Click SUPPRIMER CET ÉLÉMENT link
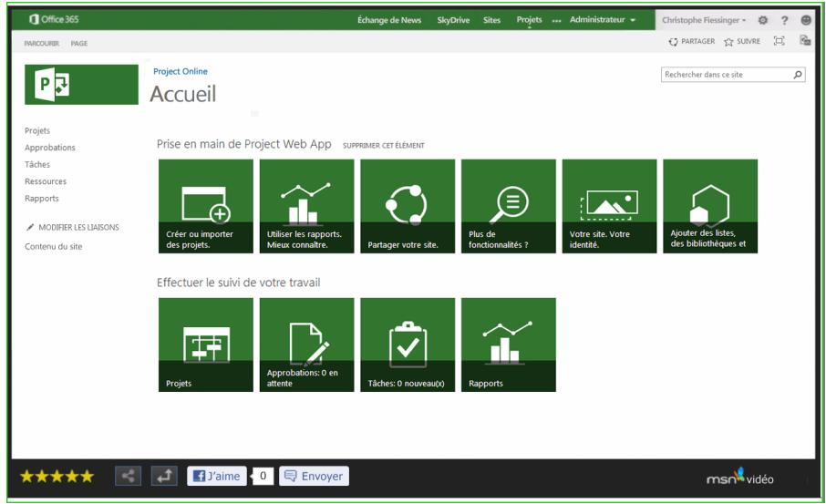 pos(384,145)
